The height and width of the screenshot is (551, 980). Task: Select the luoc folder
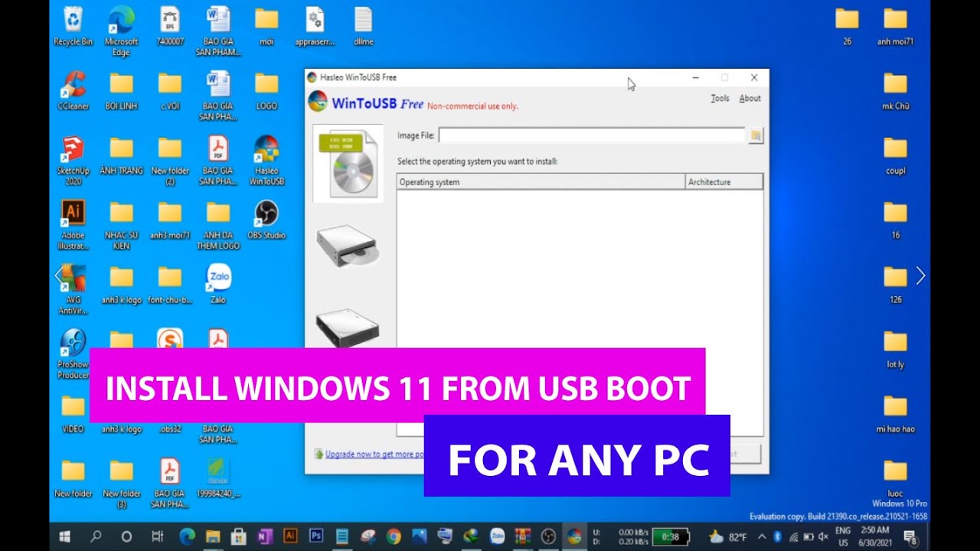pos(895,478)
